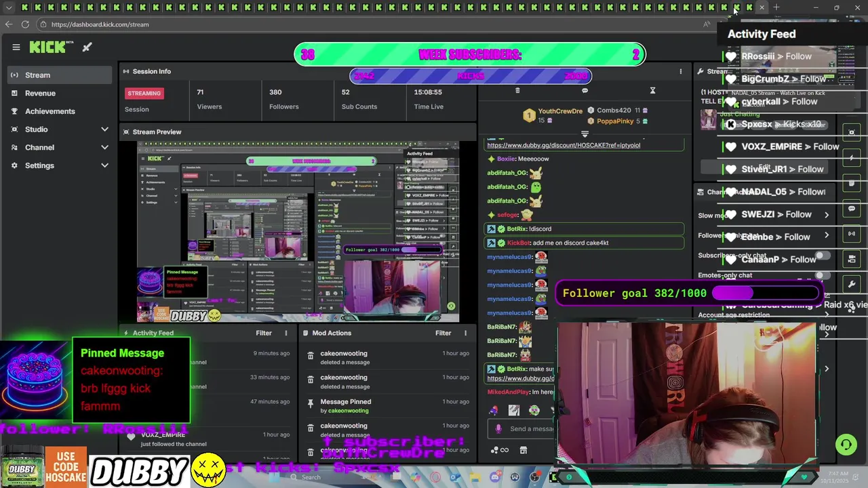The image size is (868, 488).
Task: Open OBS Studio from the taskbar
Action: (534, 477)
